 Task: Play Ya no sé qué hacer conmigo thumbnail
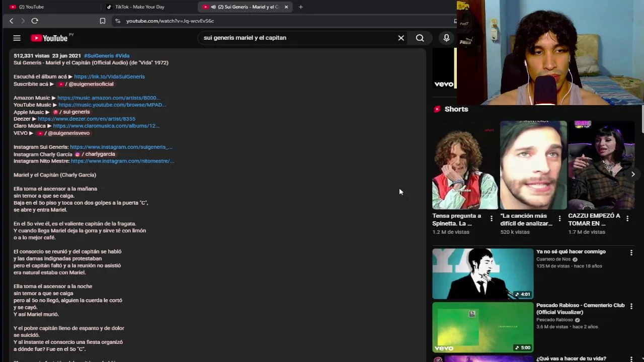click(482, 274)
